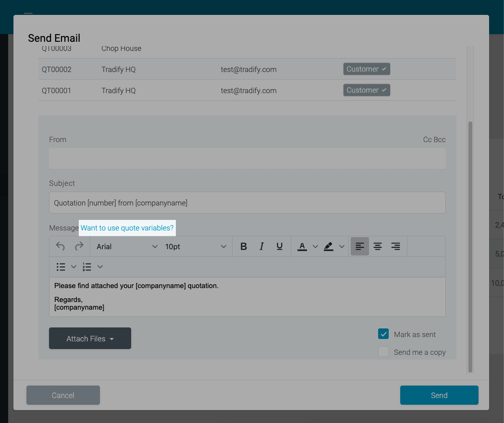The width and height of the screenshot is (504, 423).
Task: Toggle Customer recipient for quote QT00002
Action: tap(367, 69)
